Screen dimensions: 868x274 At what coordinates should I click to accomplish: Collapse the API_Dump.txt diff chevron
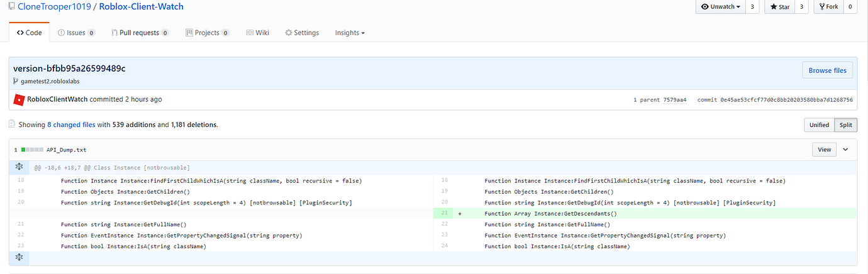[x=845, y=150]
